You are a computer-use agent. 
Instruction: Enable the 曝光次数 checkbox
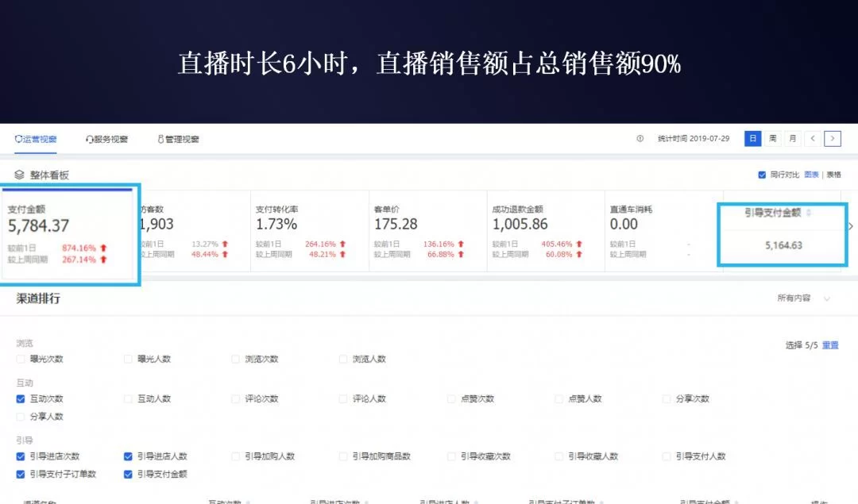(x=21, y=360)
